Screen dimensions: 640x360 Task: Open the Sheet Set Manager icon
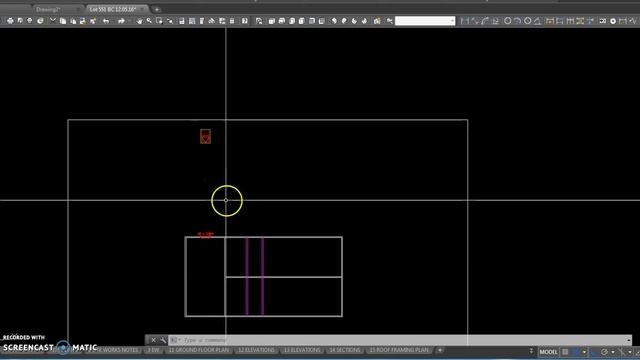pos(212,20)
